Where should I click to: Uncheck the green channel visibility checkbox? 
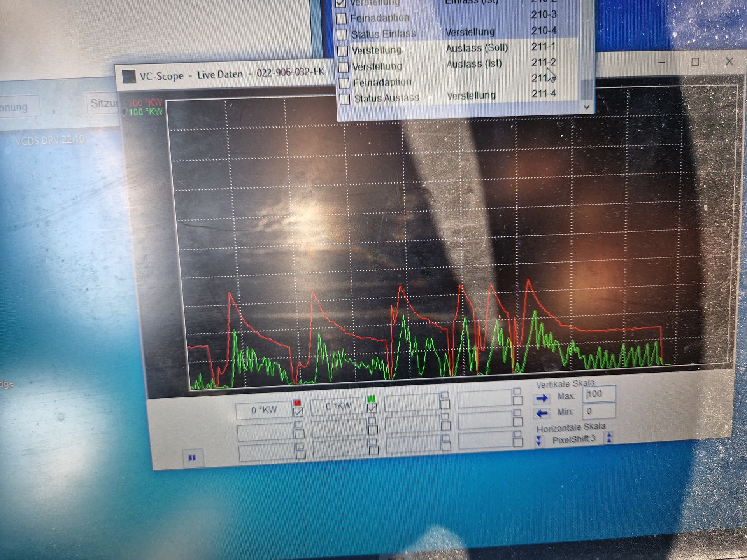click(x=372, y=408)
